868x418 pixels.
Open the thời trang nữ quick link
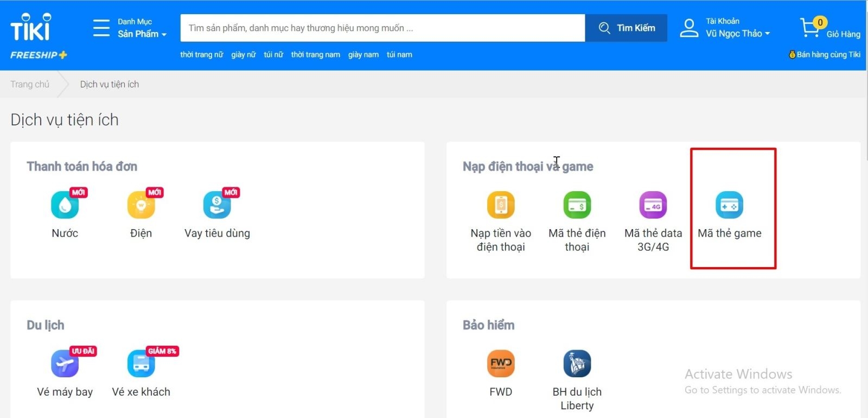pos(202,54)
